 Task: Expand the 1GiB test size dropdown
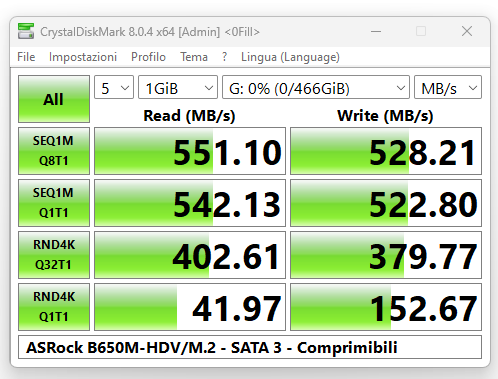coord(178,87)
